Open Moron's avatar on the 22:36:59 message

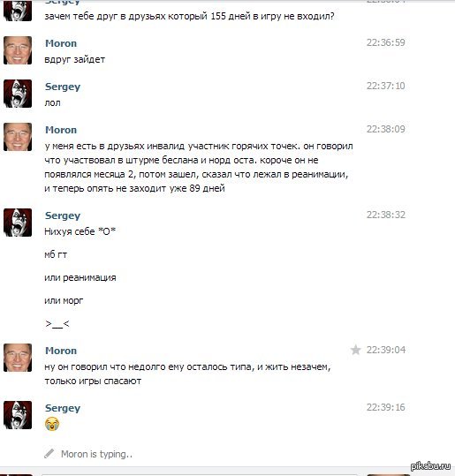(18, 50)
